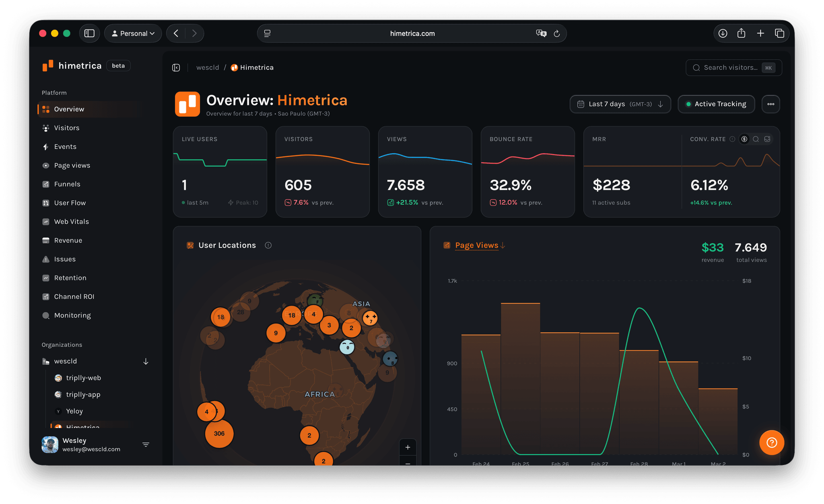The image size is (824, 504).
Task: Go forward in browser history
Action: (194, 33)
